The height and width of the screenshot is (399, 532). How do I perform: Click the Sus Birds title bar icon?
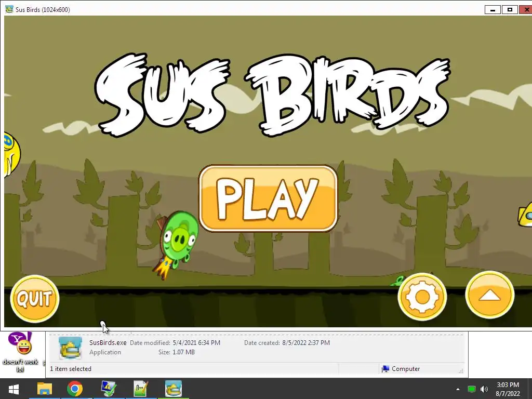click(9, 9)
